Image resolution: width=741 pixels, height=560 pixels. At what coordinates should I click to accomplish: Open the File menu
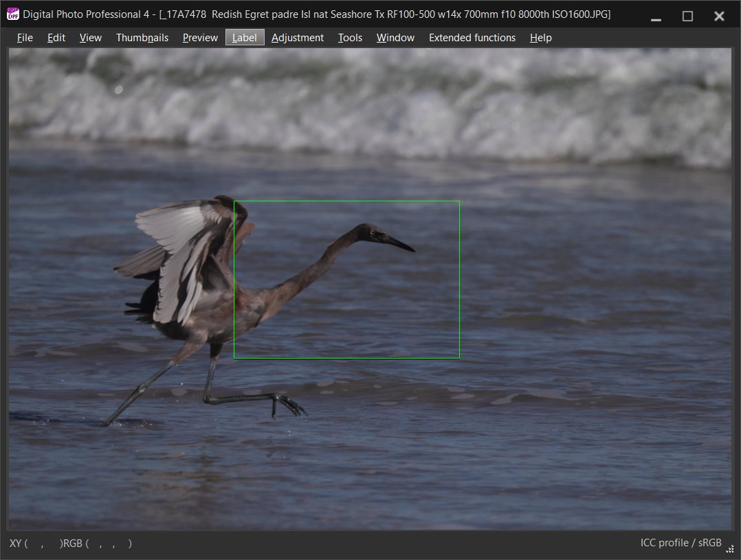(24, 38)
